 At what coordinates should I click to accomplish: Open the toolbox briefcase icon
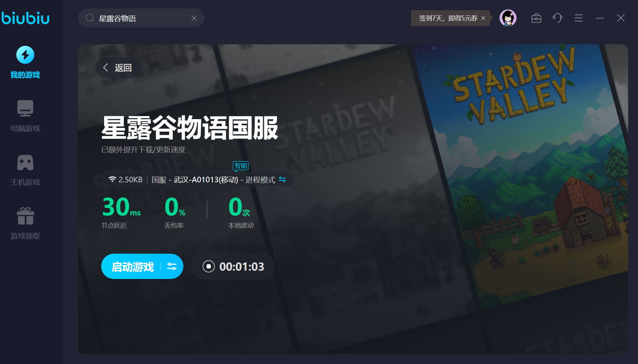(536, 18)
